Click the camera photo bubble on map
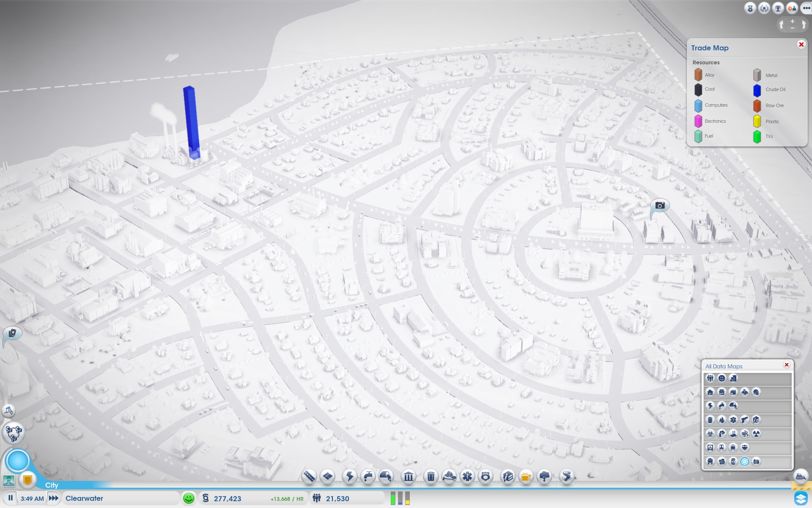Screen dimensions: 812x508 [x=660, y=206]
